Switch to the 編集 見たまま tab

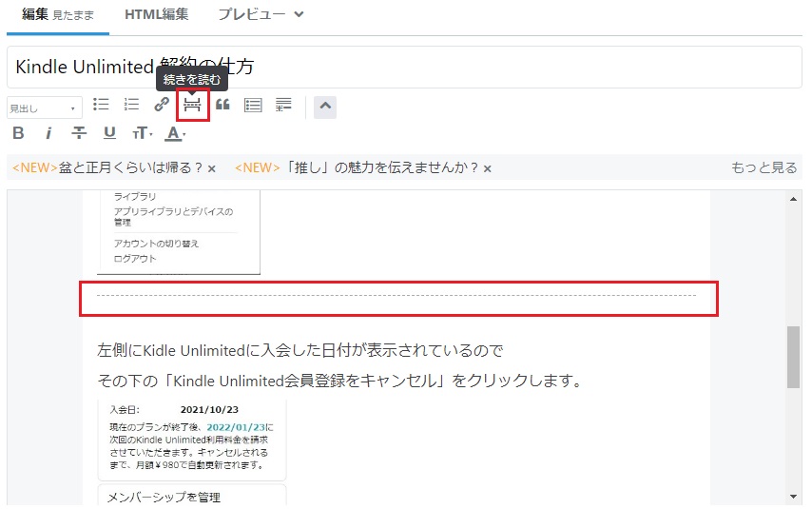(x=58, y=15)
